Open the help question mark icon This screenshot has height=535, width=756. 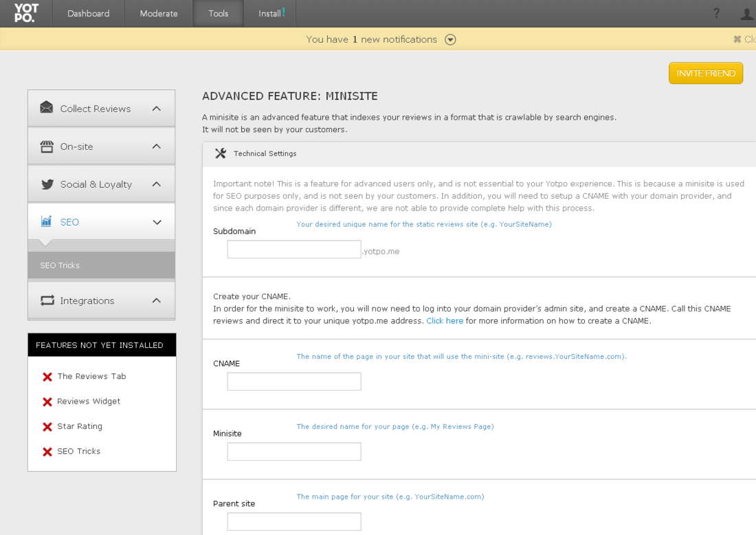pos(716,14)
